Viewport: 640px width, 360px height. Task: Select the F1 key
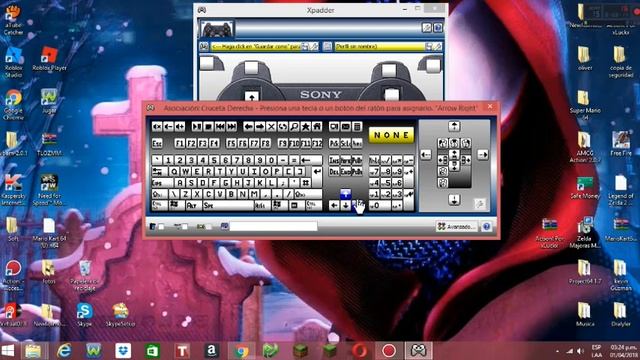[180, 143]
